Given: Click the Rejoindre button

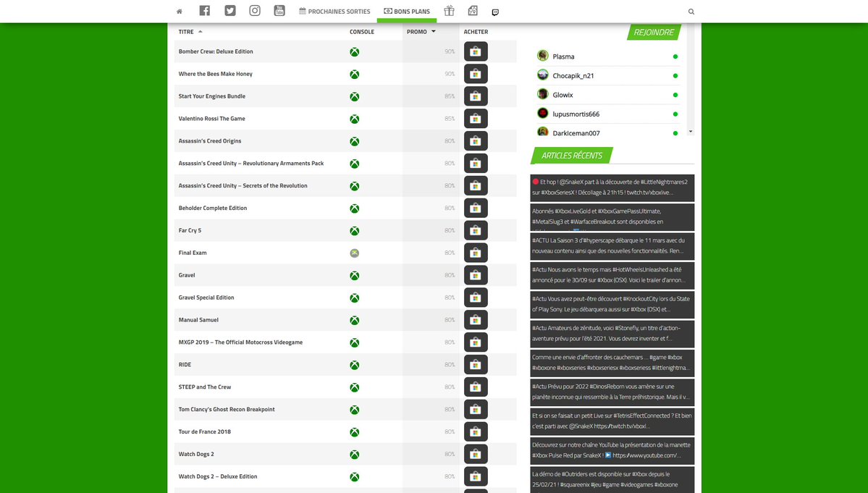Looking at the screenshot, I should pos(653,33).
